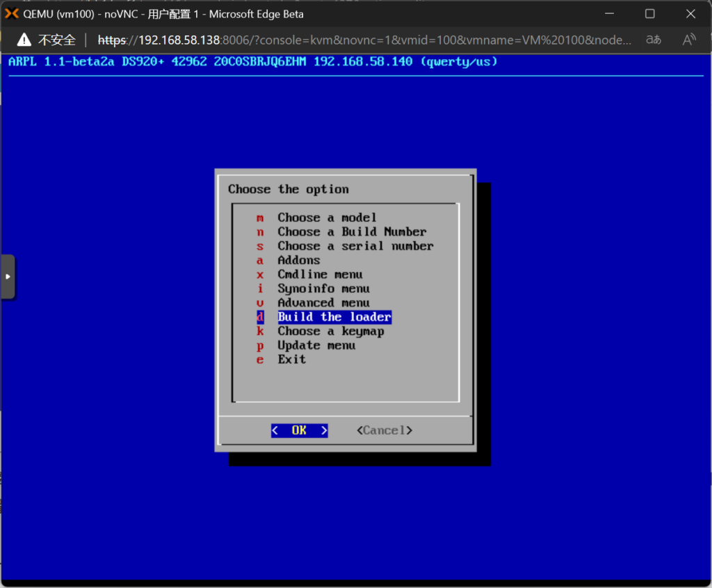The height and width of the screenshot is (588, 712).
Task: Expand the noVNC control panel handle
Action: pos(8,277)
